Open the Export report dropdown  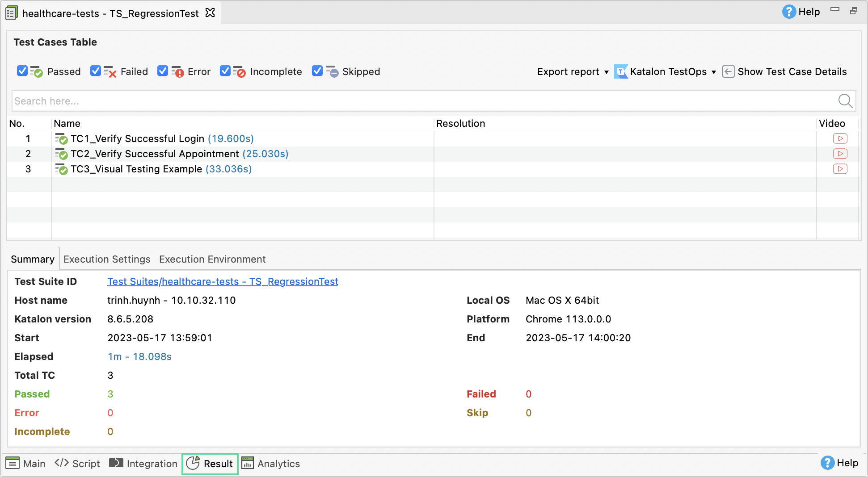tap(573, 71)
